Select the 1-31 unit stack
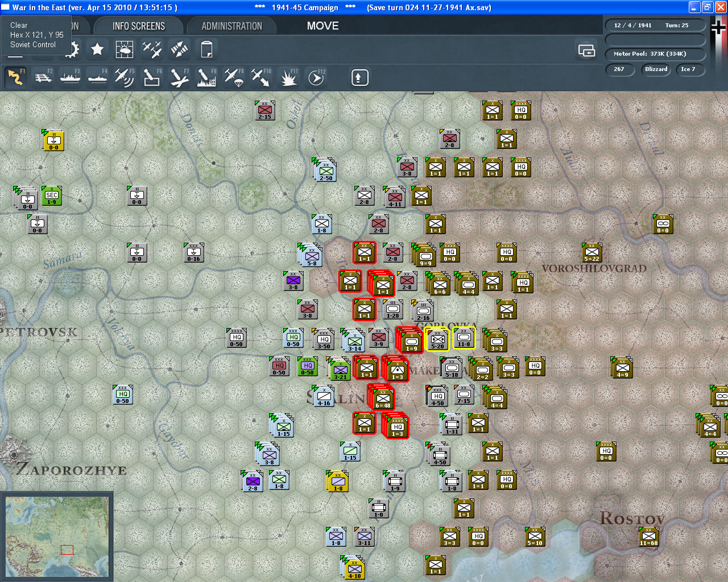 (x=451, y=425)
